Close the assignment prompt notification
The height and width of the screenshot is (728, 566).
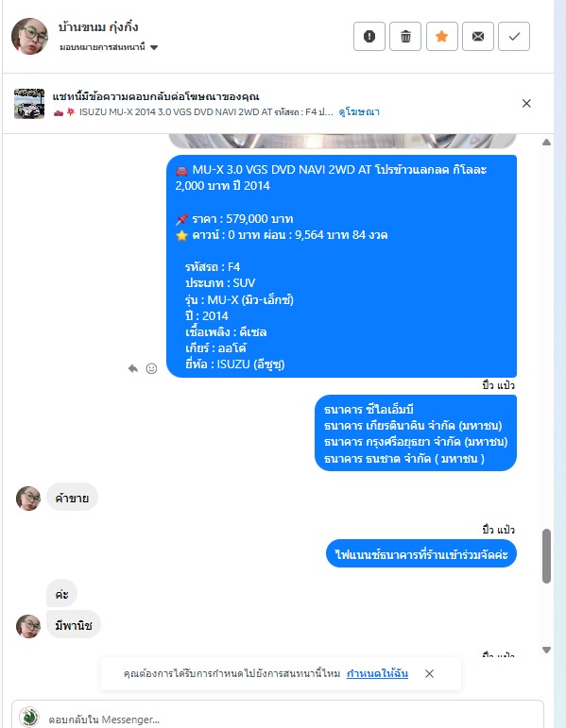coord(429,673)
